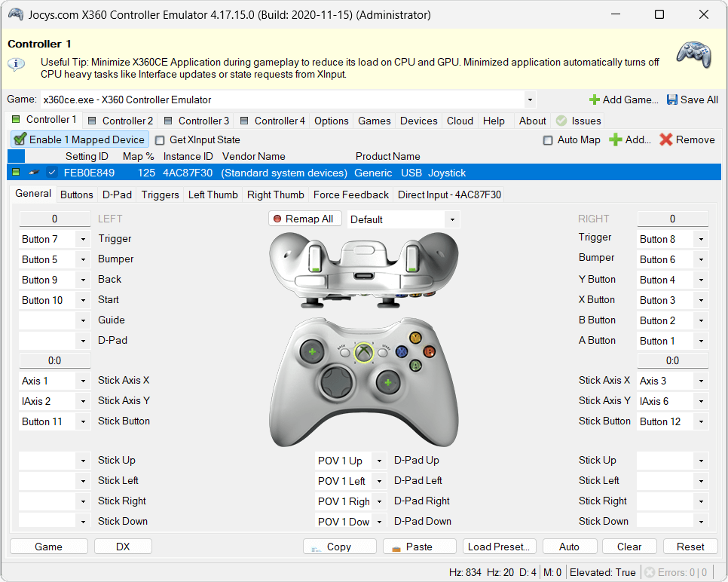Click the left thumbstick on controller image

(x=311, y=351)
